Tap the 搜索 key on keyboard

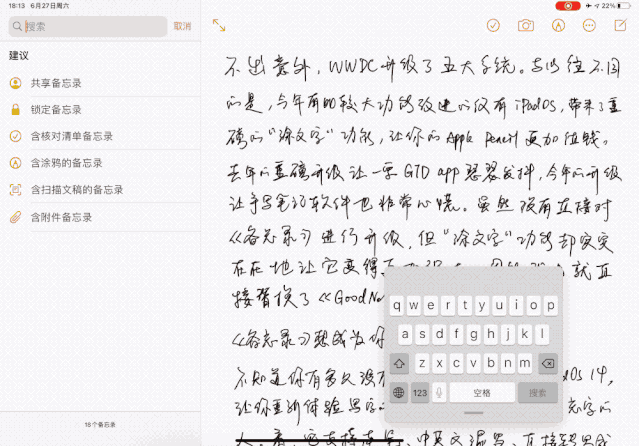(x=538, y=393)
